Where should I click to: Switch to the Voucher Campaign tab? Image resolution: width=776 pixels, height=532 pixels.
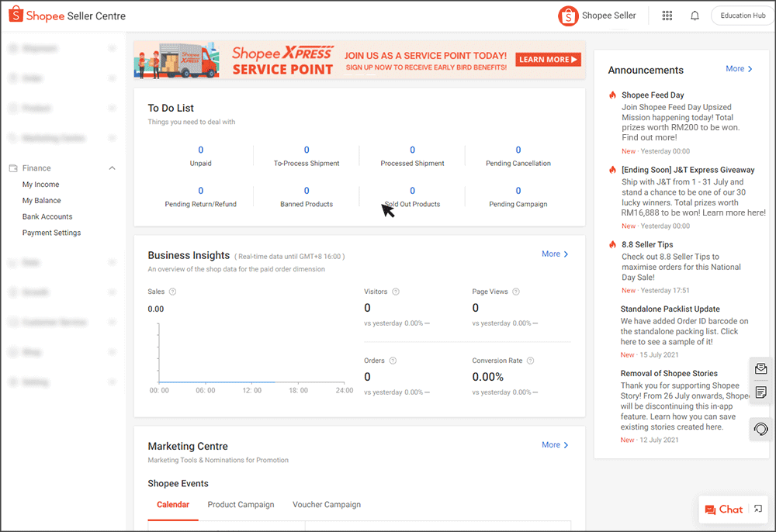click(326, 504)
